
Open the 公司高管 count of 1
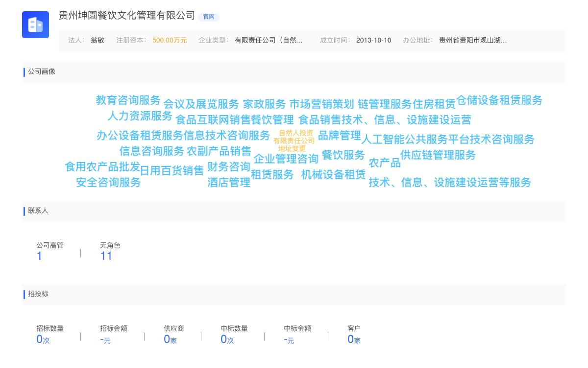click(39, 256)
